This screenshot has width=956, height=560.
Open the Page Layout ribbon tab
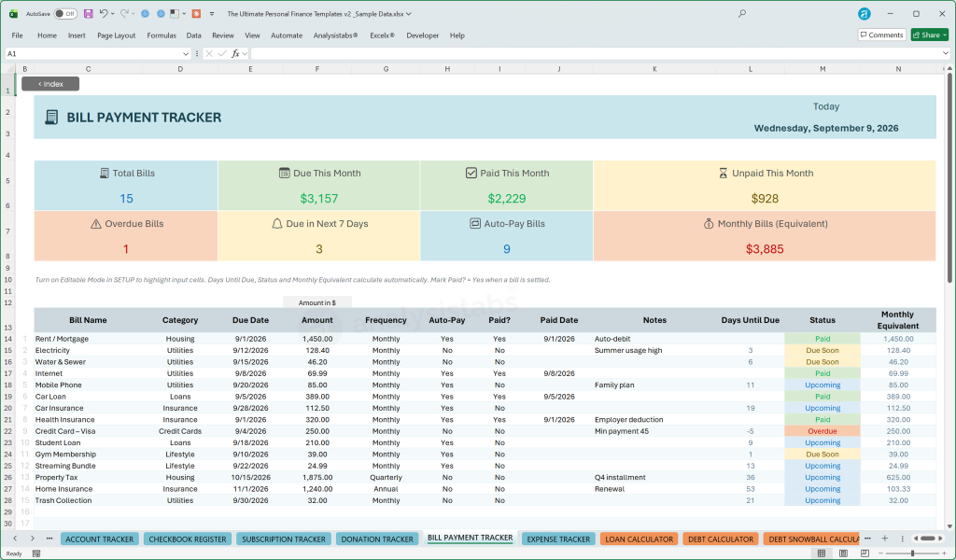pyautogui.click(x=117, y=35)
